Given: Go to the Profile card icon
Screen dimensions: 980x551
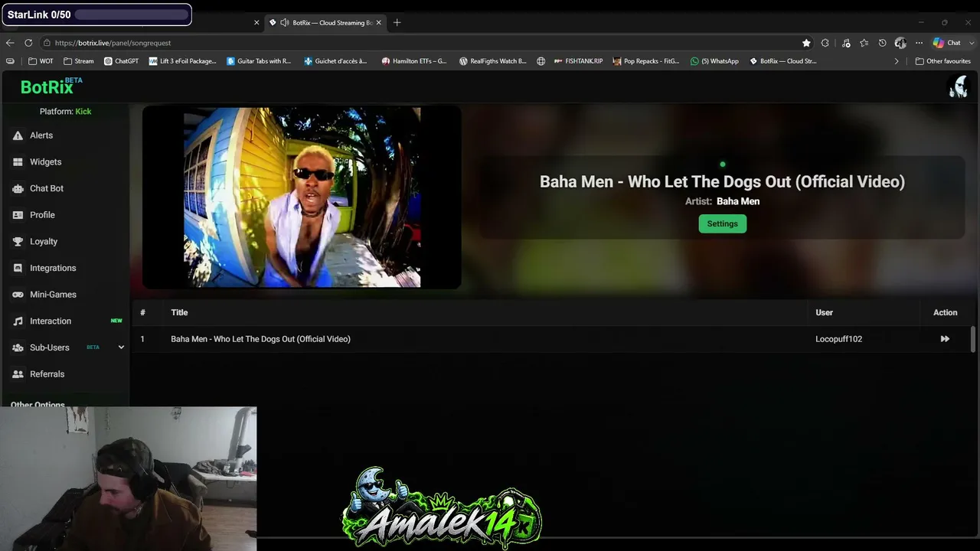Looking at the screenshot, I should click(18, 215).
